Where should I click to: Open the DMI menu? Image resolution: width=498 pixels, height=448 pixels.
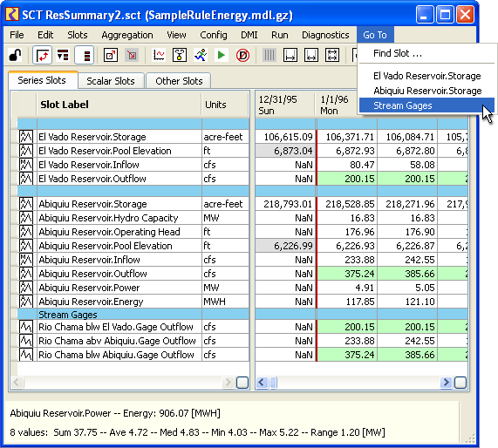[249, 35]
